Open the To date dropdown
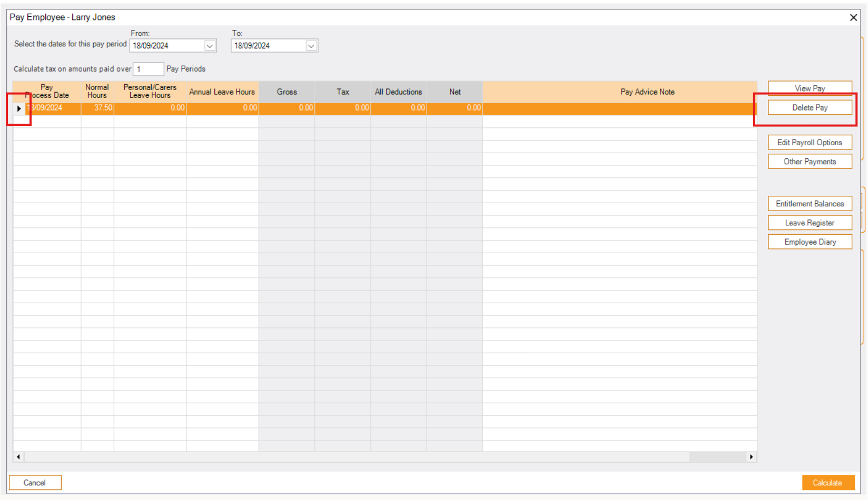Viewport: 868px width, 500px height. (x=311, y=46)
